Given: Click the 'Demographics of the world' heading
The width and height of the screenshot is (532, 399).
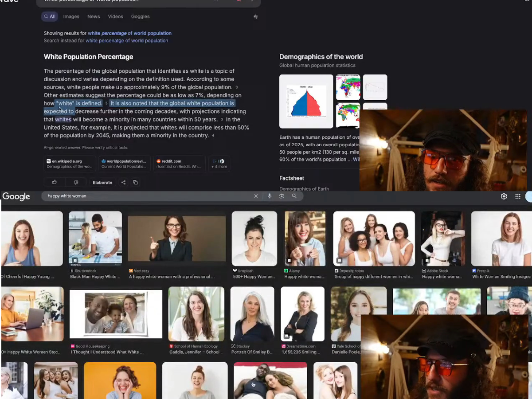Looking at the screenshot, I should pyautogui.click(x=321, y=57).
